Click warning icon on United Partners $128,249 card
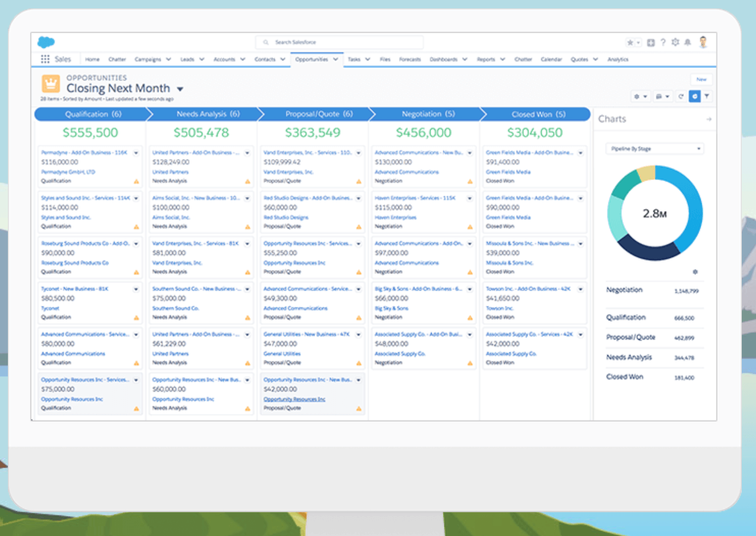The image size is (756, 536). coord(247,181)
